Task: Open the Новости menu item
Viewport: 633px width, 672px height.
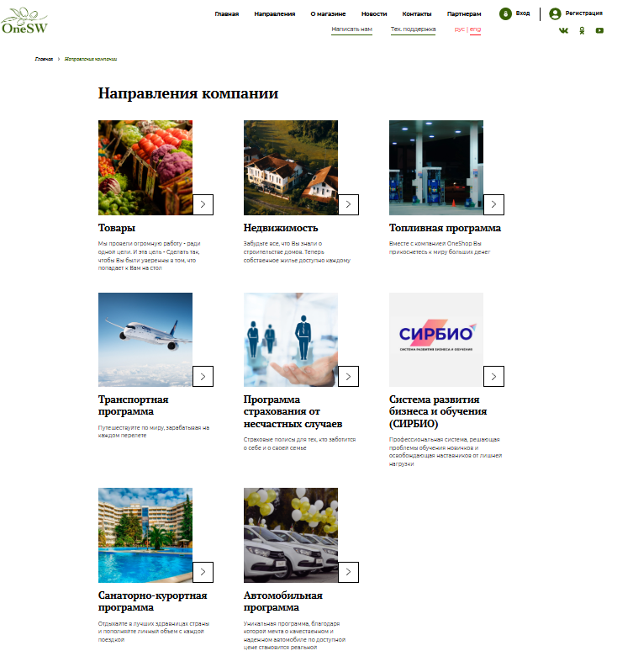Action: pyautogui.click(x=374, y=13)
